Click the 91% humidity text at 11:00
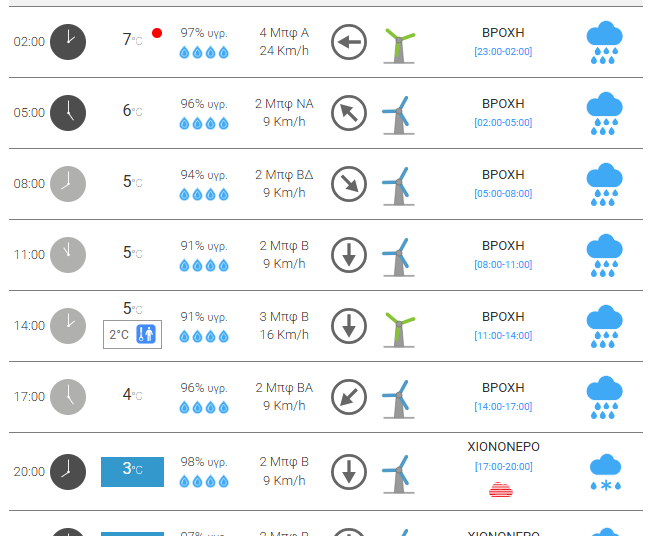 click(x=204, y=246)
